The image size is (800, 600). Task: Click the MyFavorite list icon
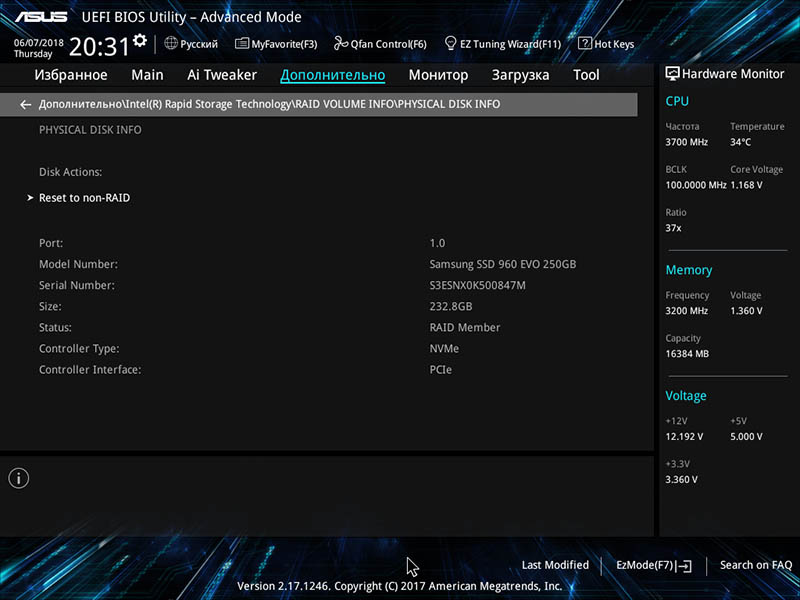click(x=242, y=43)
